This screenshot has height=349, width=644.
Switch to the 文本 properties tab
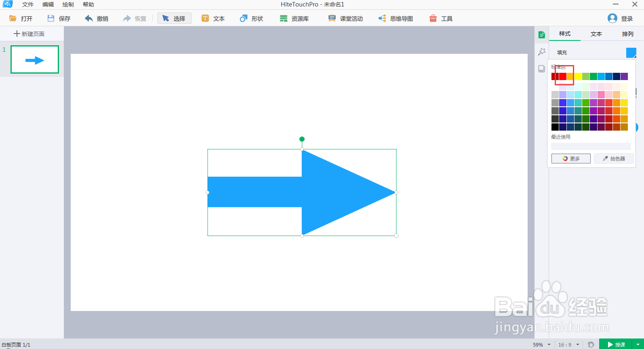(x=596, y=34)
